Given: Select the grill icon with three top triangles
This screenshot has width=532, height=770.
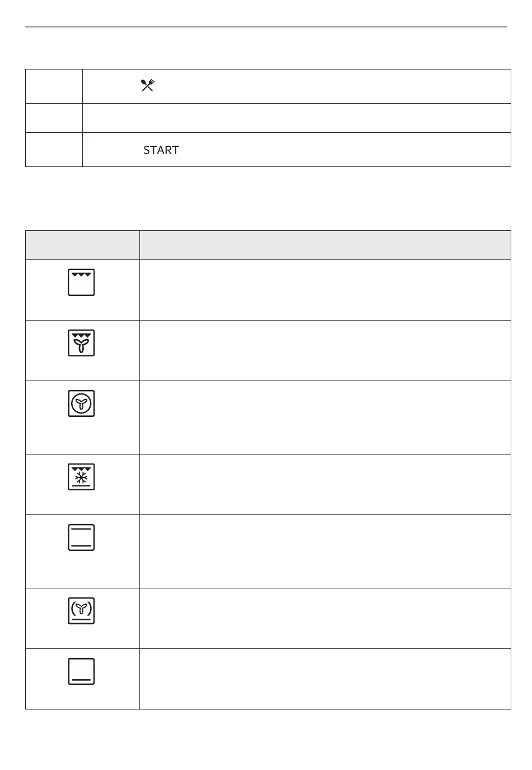Looking at the screenshot, I should click(x=82, y=282).
